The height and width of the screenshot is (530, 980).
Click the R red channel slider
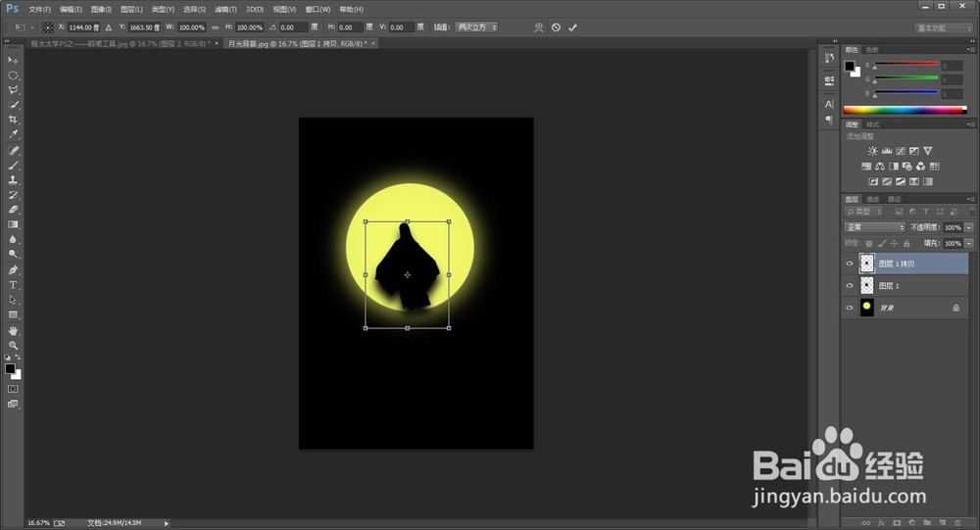906,65
